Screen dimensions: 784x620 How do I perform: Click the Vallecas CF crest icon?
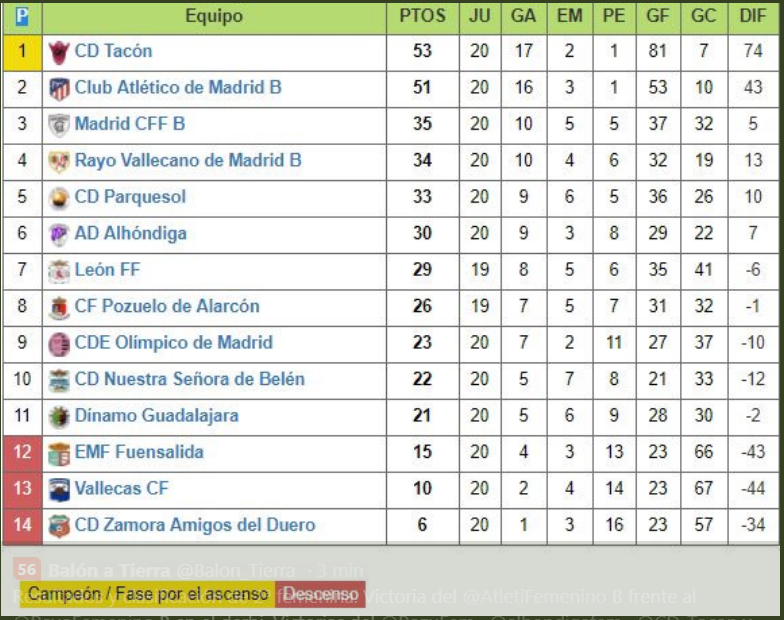(59, 490)
